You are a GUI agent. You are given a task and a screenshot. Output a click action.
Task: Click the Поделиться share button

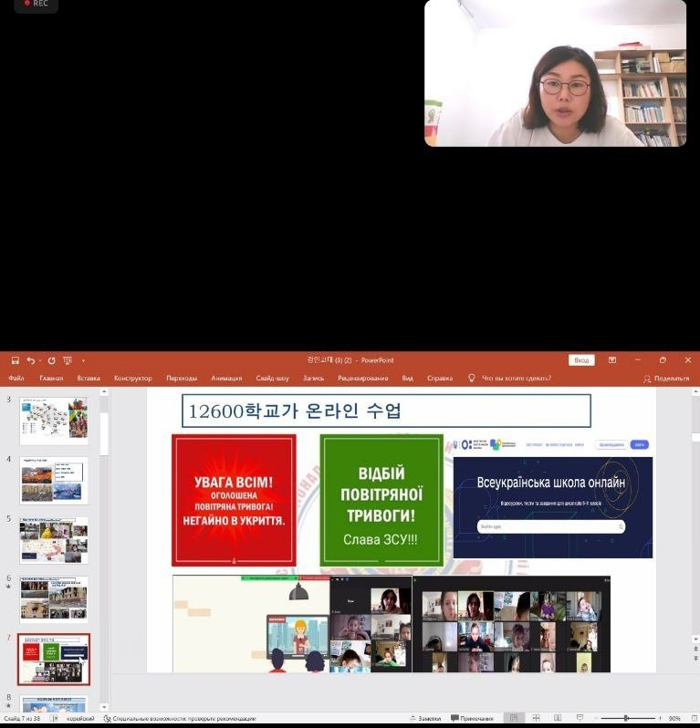(x=666, y=379)
